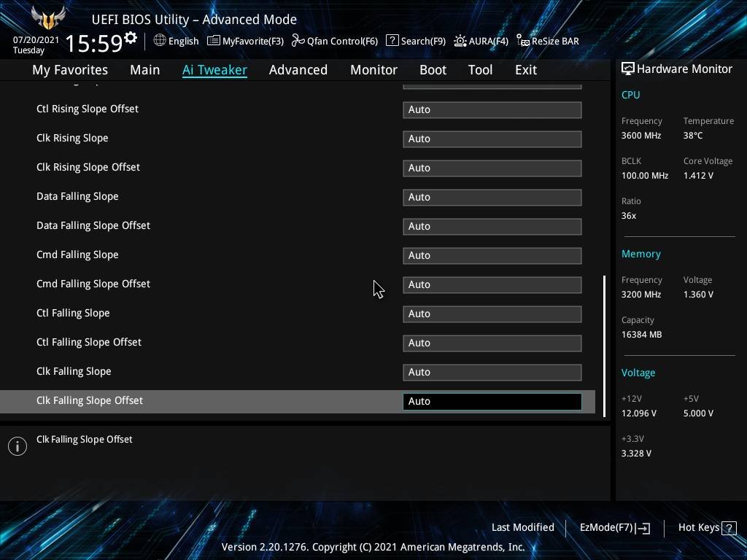747x560 pixels.
Task: Click the Search(F9) question mark icon
Action: point(392,41)
